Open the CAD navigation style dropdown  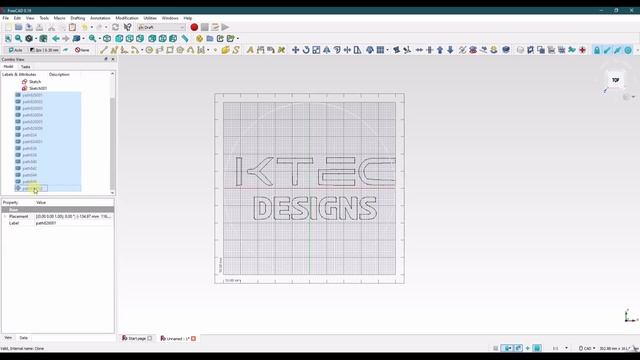coord(587,348)
